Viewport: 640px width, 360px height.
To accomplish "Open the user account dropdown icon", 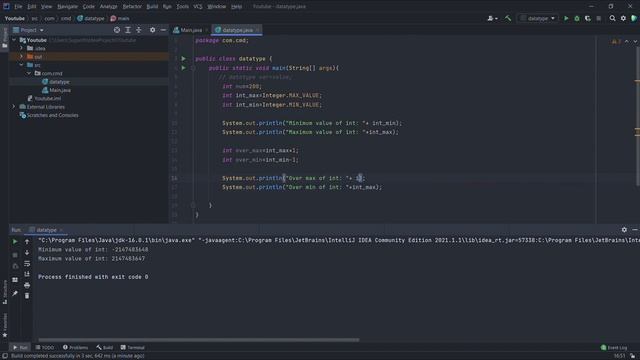I will 492,18.
